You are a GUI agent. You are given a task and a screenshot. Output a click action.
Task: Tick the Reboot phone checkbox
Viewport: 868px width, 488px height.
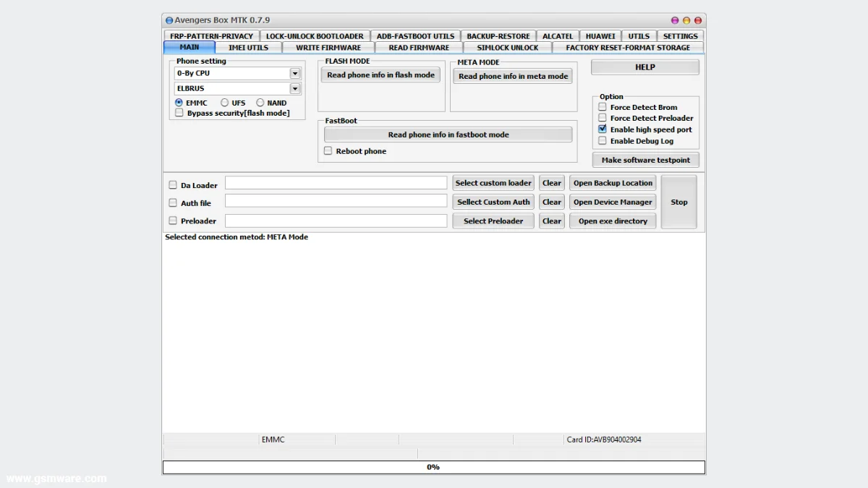(x=328, y=151)
